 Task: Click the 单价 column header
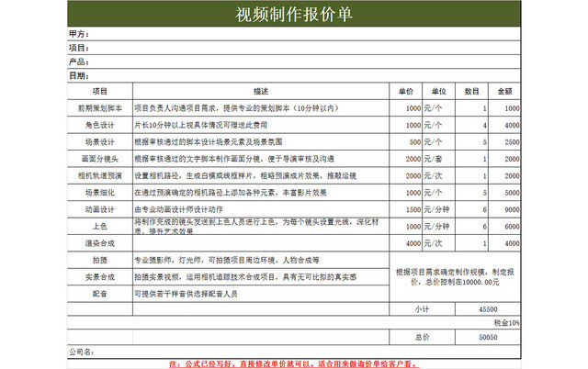[406, 91]
